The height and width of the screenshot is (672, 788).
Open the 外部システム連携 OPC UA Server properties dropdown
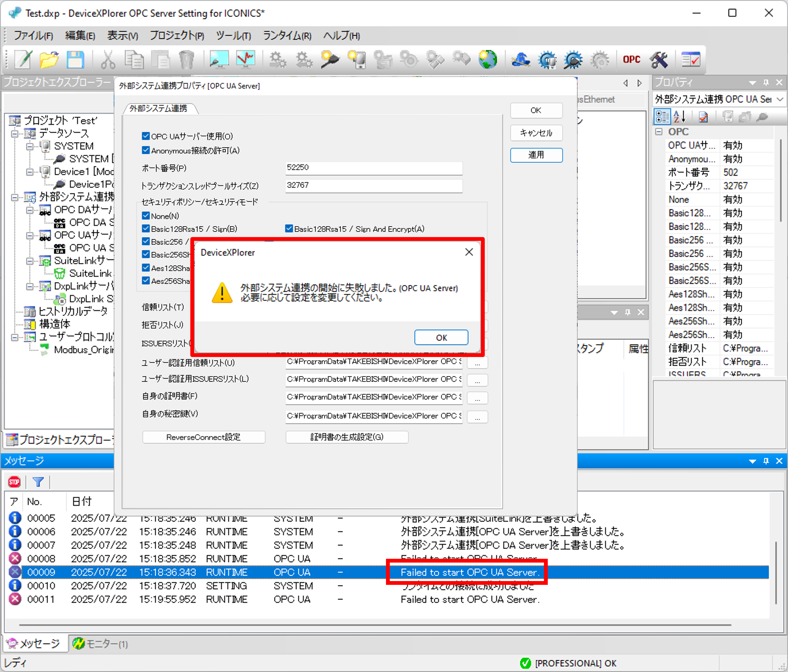[780, 99]
